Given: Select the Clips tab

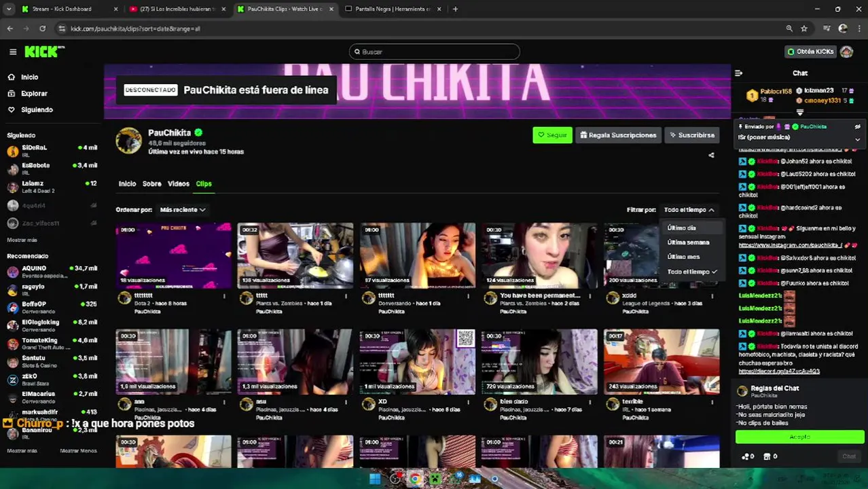Looking at the screenshot, I should pos(204,183).
